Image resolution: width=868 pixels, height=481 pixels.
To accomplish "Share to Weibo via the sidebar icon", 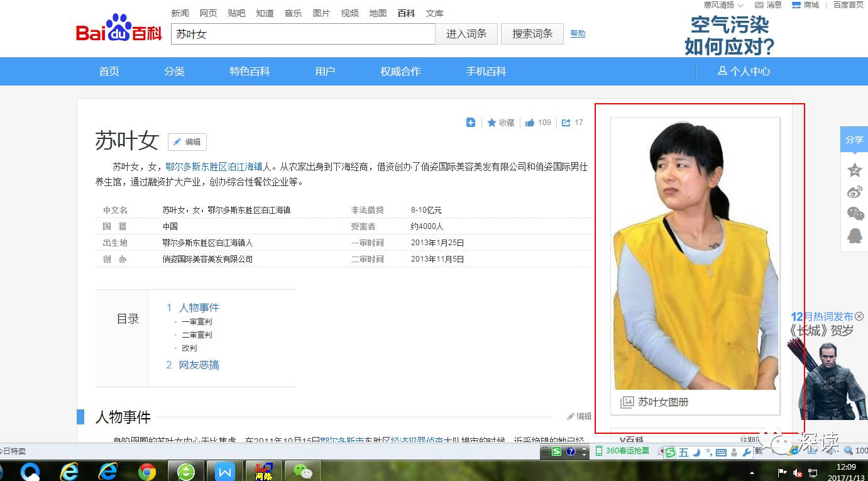I will point(855,192).
